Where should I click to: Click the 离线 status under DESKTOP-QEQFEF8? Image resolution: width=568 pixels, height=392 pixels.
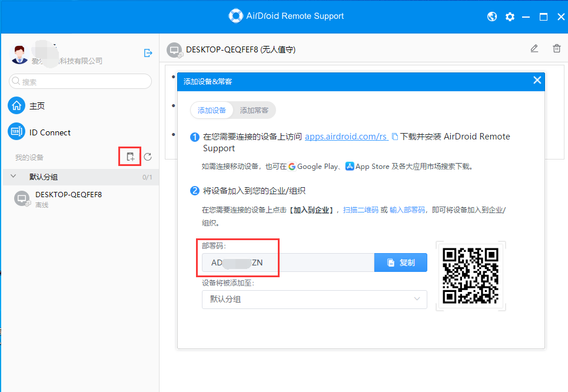42,205
